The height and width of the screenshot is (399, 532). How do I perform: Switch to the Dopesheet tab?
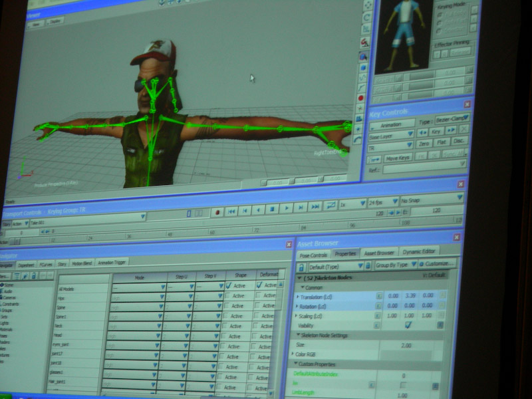point(26,265)
